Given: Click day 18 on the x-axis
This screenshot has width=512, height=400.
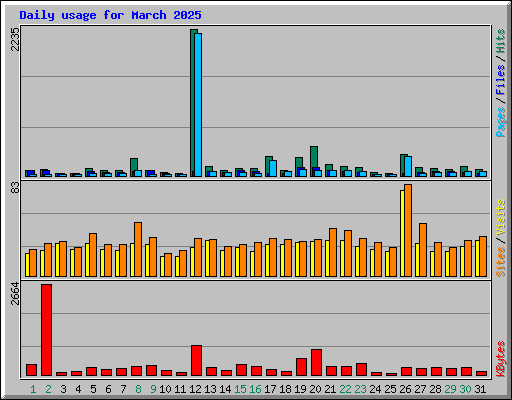Looking at the screenshot, I should [x=285, y=389].
